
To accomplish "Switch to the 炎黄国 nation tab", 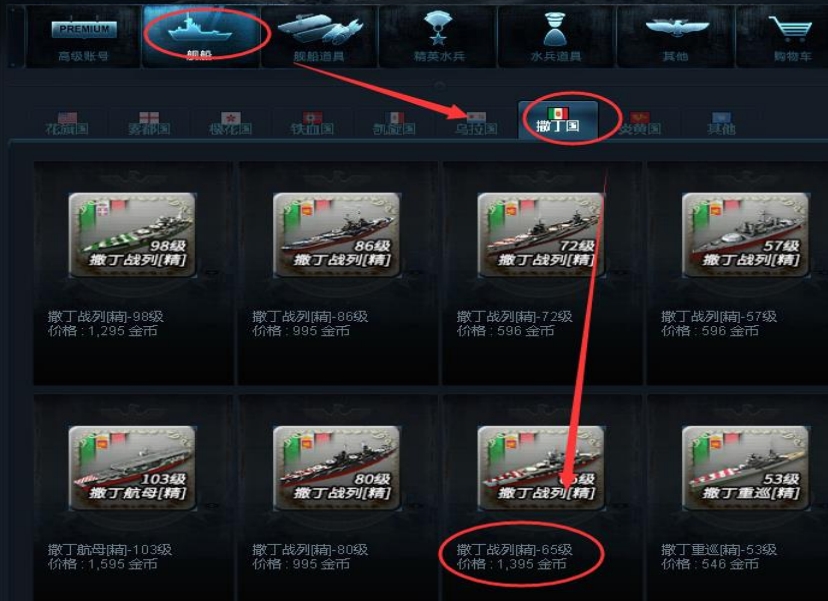I will pyautogui.click(x=639, y=123).
